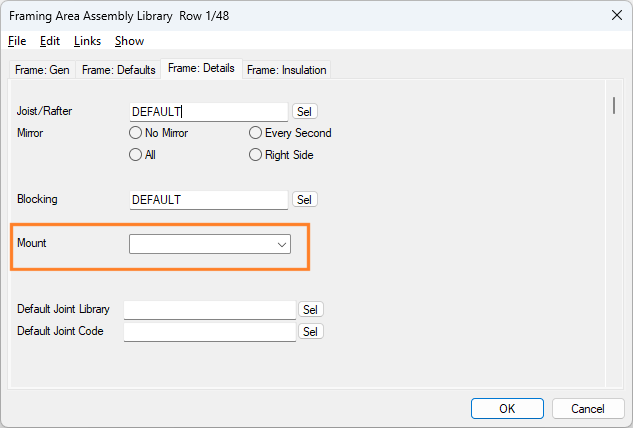
Task: Open the File menu
Action: [x=17, y=41]
